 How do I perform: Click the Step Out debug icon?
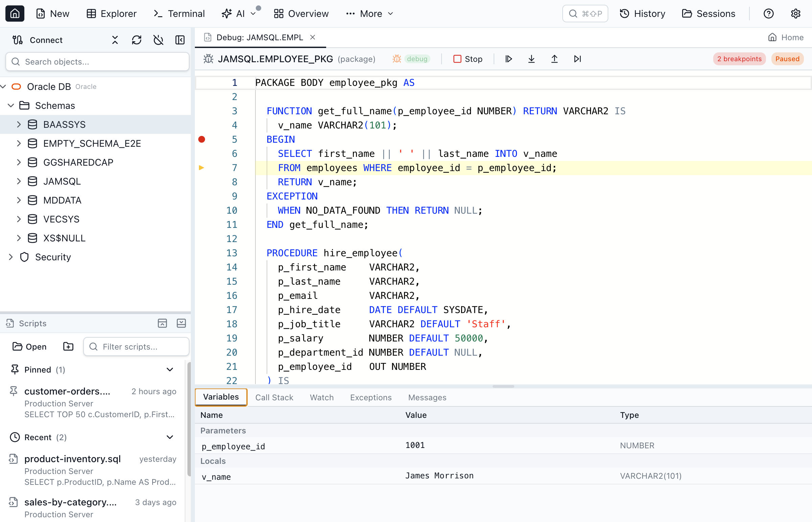click(554, 58)
